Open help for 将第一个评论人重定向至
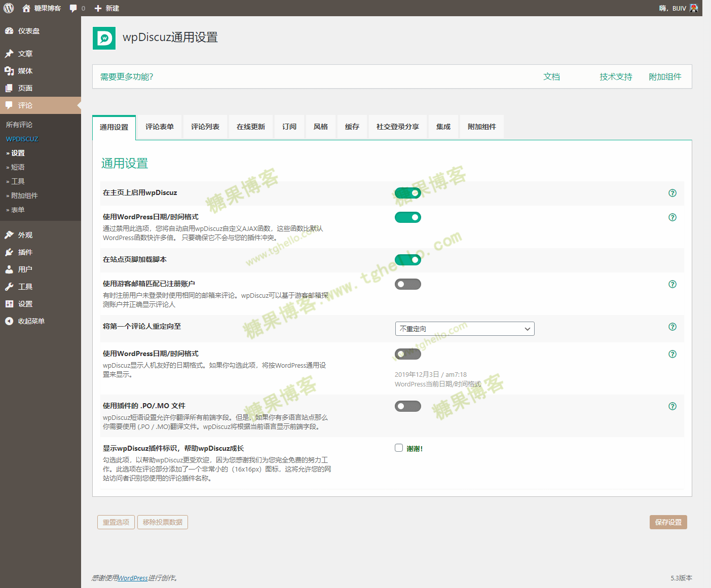The width and height of the screenshot is (711, 588). 672,327
